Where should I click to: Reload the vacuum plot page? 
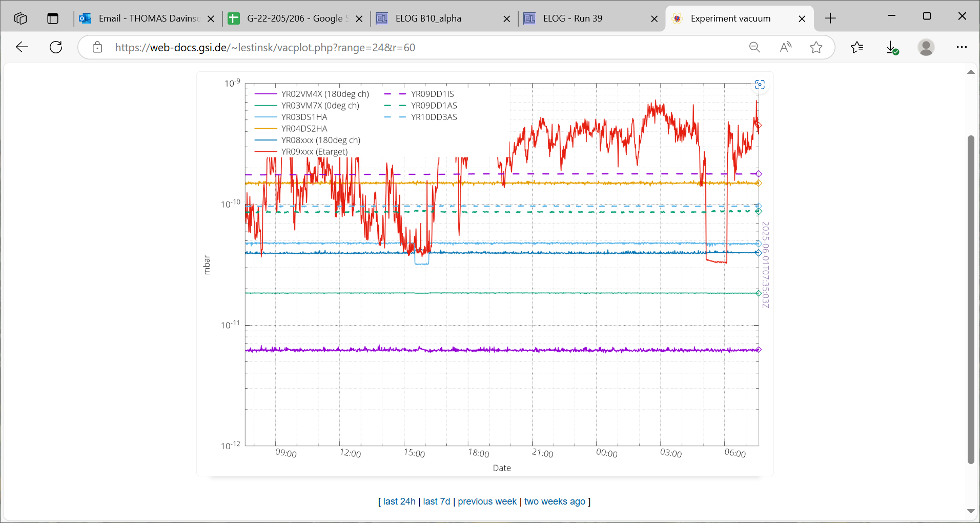pyautogui.click(x=56, y=48)
